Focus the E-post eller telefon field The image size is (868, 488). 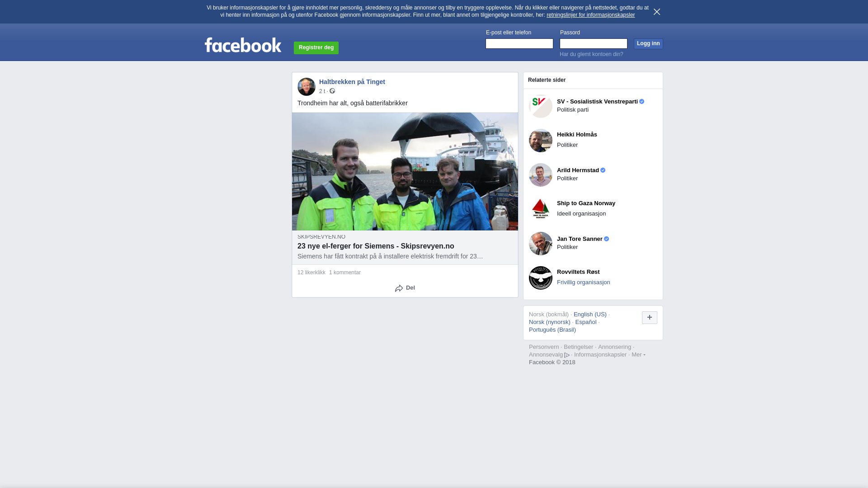(519, 43)
